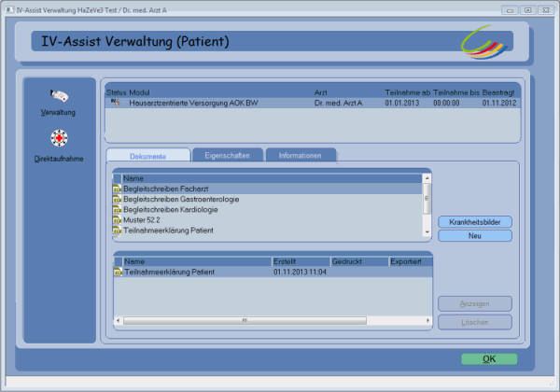This screenshot has width=560, height=392.
Task: Click icon beside Teilnahmeerklärung Patient in upper list
Action: (x=118, y=231)
